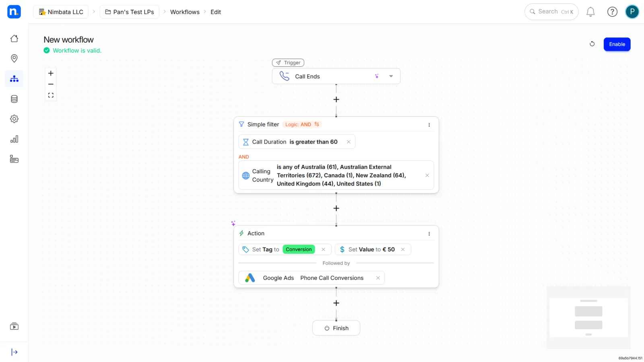644x362 pixels.
Task: Remove the Set Value to € 50 action
Action: 402,249
